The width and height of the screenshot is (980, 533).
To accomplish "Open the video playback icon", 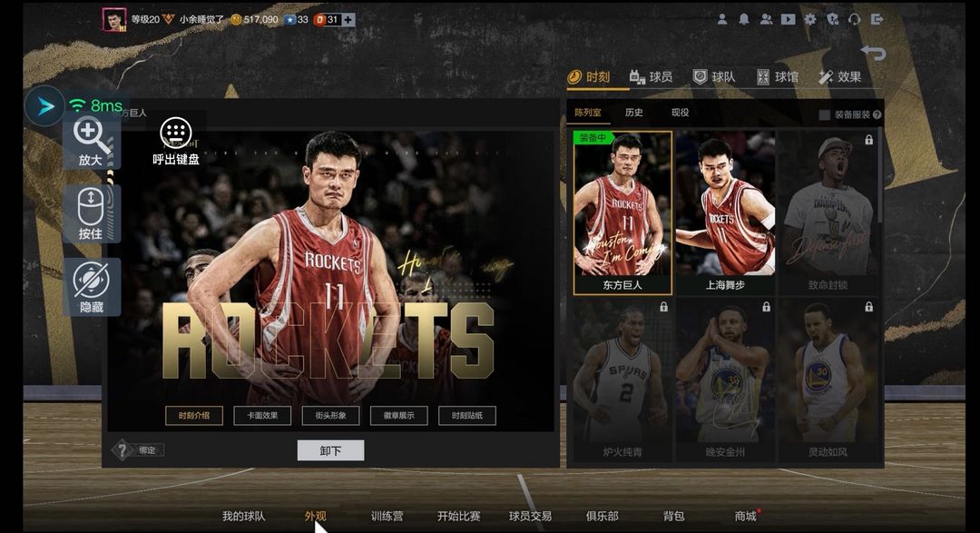I will pos(789,19).
